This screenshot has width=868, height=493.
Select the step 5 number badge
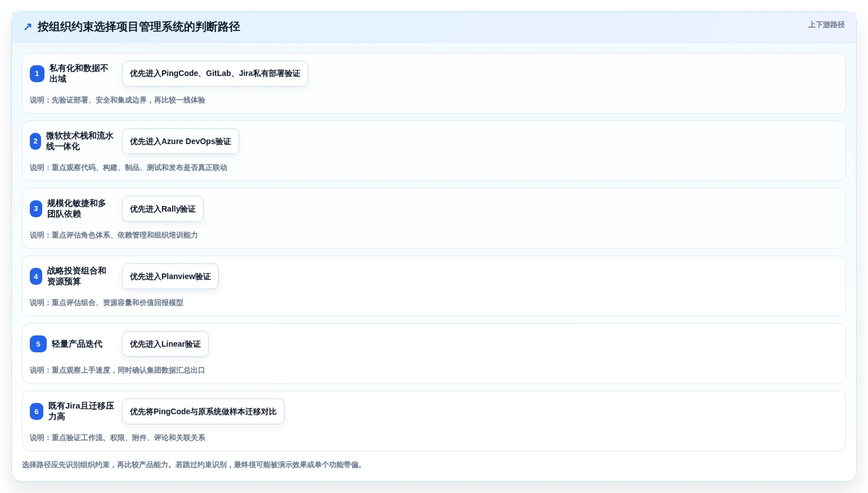click(38, 344)
